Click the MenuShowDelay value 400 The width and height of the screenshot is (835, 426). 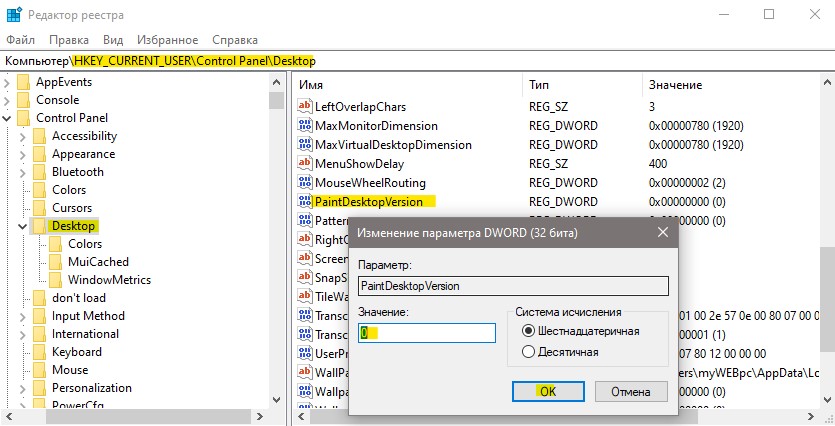658,163
